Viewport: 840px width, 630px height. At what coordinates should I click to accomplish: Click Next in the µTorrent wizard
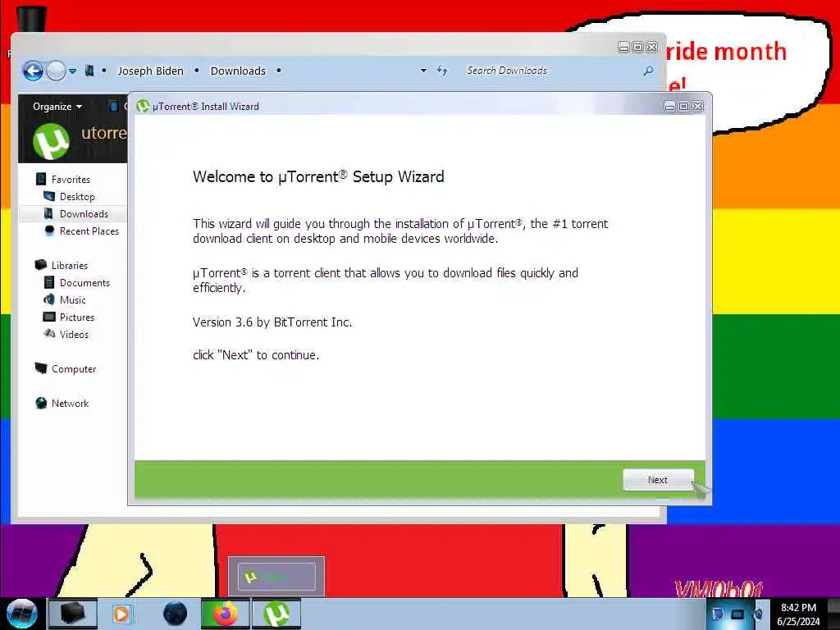tap(658, 480)
